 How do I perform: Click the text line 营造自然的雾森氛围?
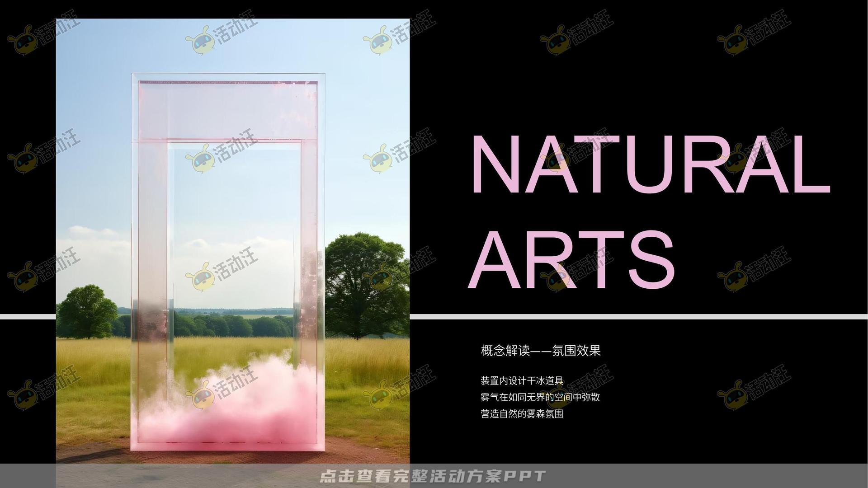tap(522, 413)
